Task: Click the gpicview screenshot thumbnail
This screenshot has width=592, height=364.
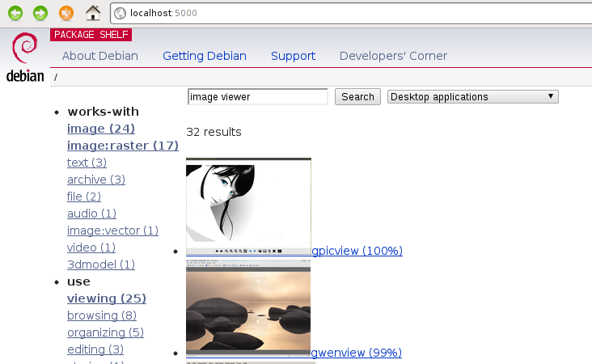Action: click(248, 206)
